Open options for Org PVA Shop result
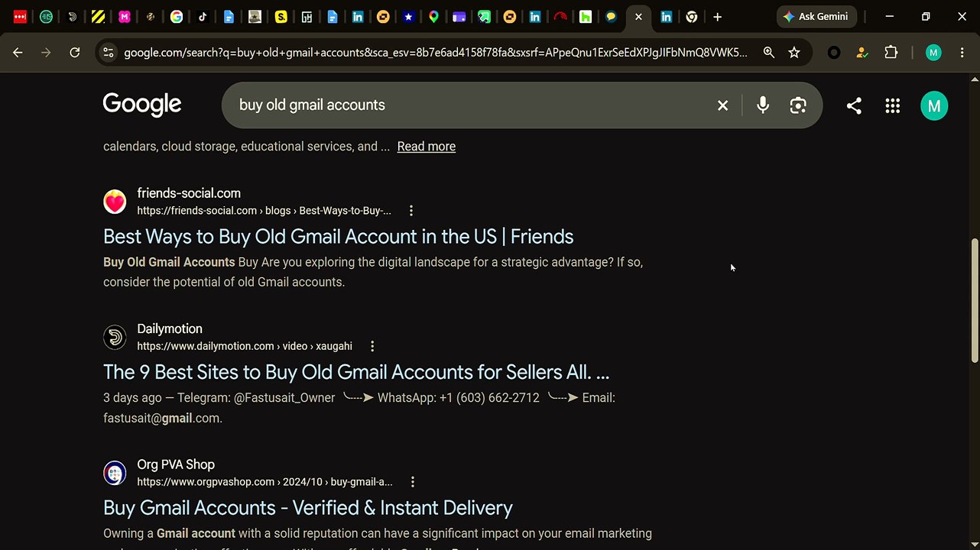 [x=413, y=482]
